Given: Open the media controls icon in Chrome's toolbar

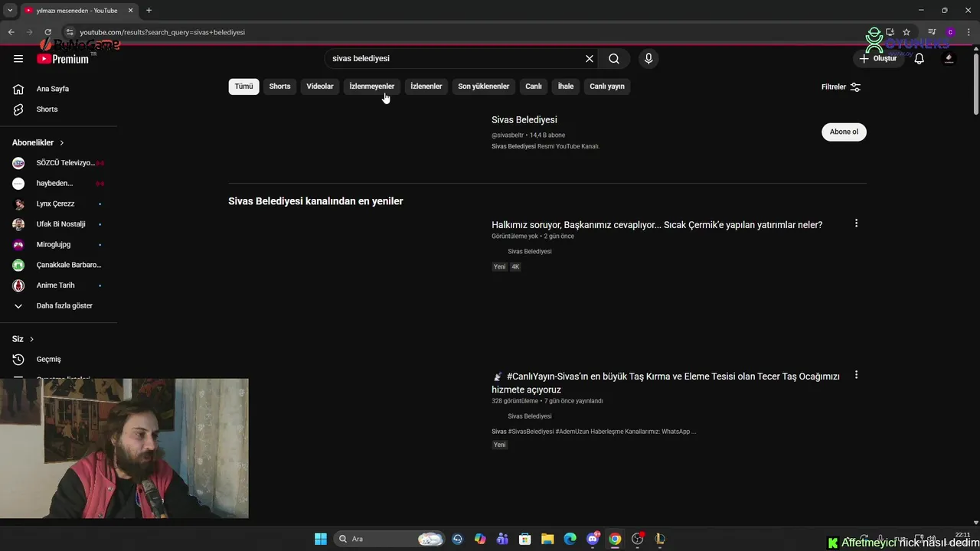Looking at the screenshot, I should [x=932, y=32].
